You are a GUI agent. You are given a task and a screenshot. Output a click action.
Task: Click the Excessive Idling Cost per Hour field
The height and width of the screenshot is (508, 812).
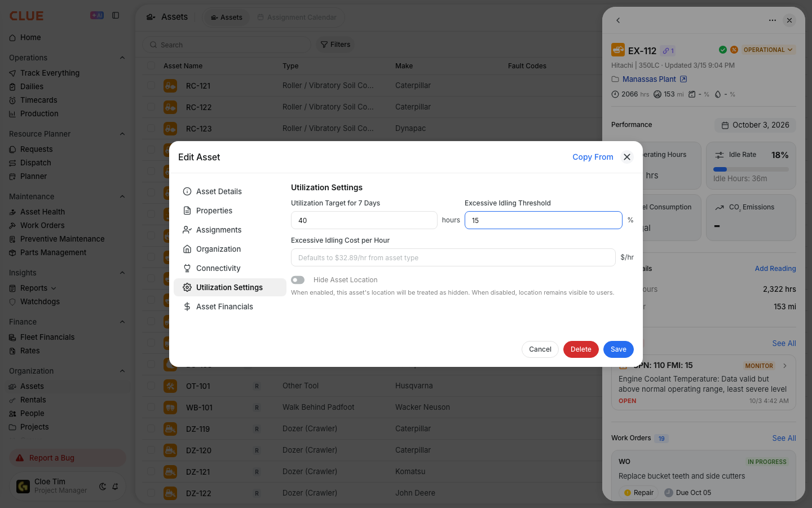pyautogui.click(x=453, y=257)
